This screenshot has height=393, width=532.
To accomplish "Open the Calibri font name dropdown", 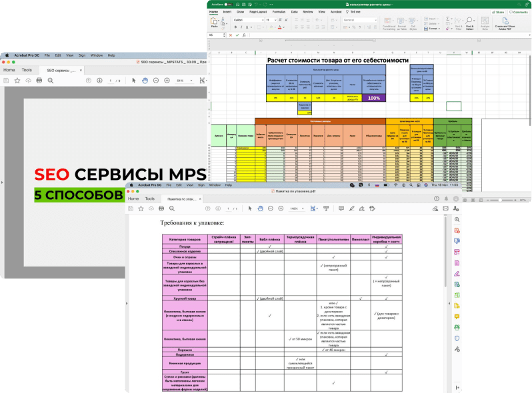I will (249, 20).
